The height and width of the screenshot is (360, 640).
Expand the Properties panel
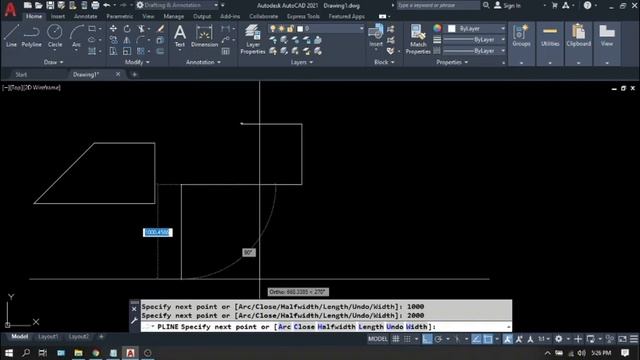tap(452, 62)
